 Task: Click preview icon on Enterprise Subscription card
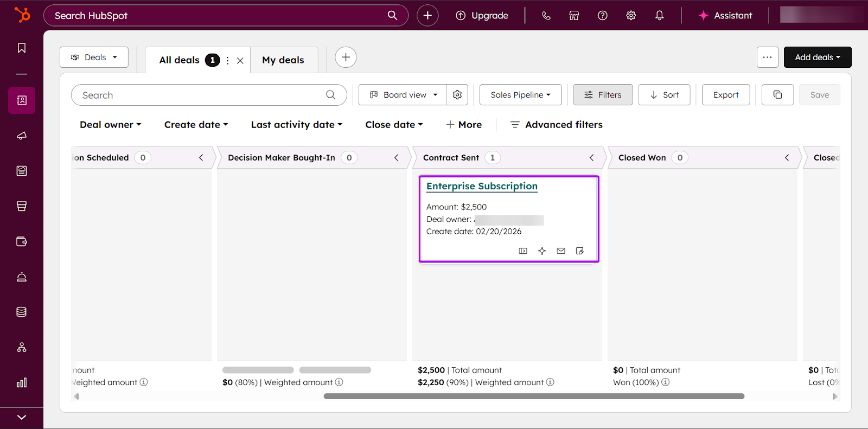click(523, 251)
